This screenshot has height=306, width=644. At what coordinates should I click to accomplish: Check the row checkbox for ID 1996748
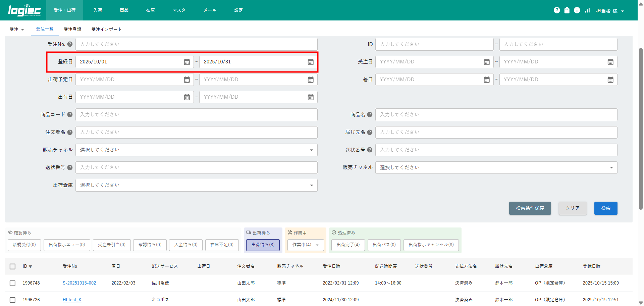pos(13,283)
